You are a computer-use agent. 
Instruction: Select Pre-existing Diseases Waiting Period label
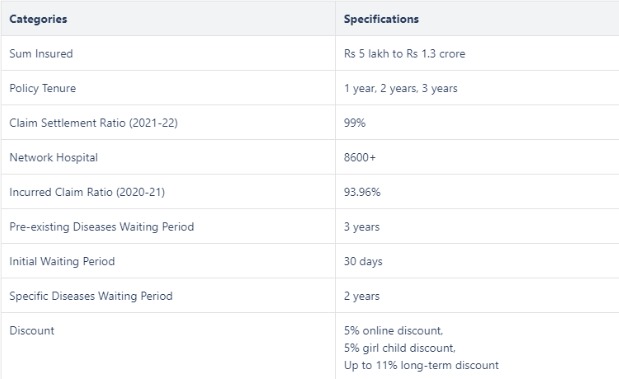point(101,227)
